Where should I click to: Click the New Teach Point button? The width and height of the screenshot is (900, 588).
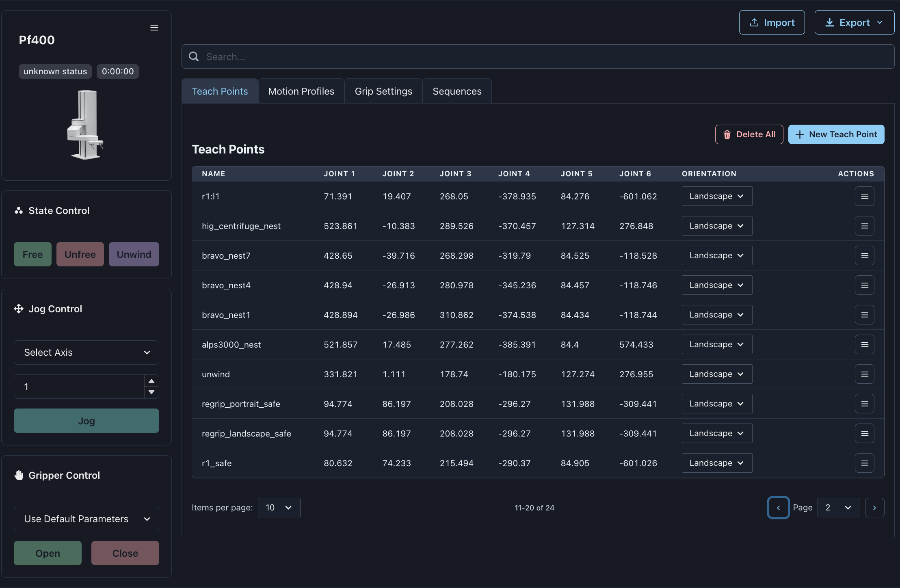click(836, 134)
